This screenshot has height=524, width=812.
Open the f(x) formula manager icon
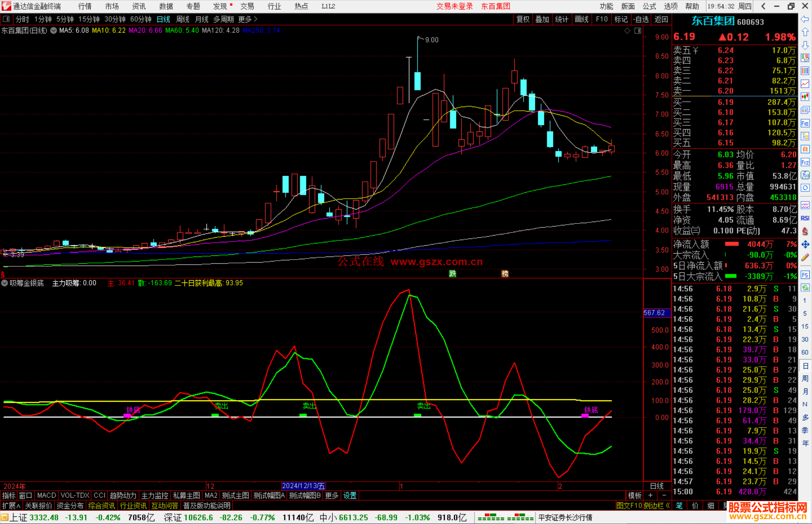click(x=805, y=175)
